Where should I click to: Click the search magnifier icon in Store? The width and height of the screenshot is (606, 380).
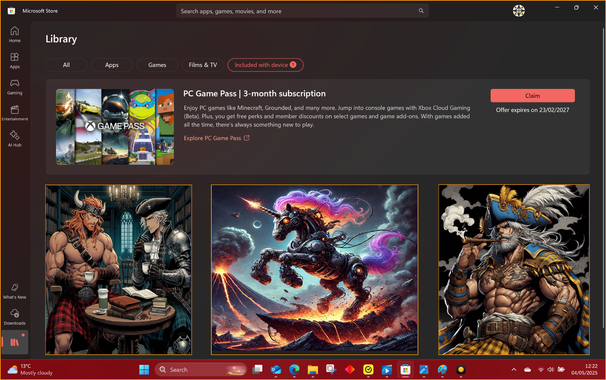tap(421, 11)
